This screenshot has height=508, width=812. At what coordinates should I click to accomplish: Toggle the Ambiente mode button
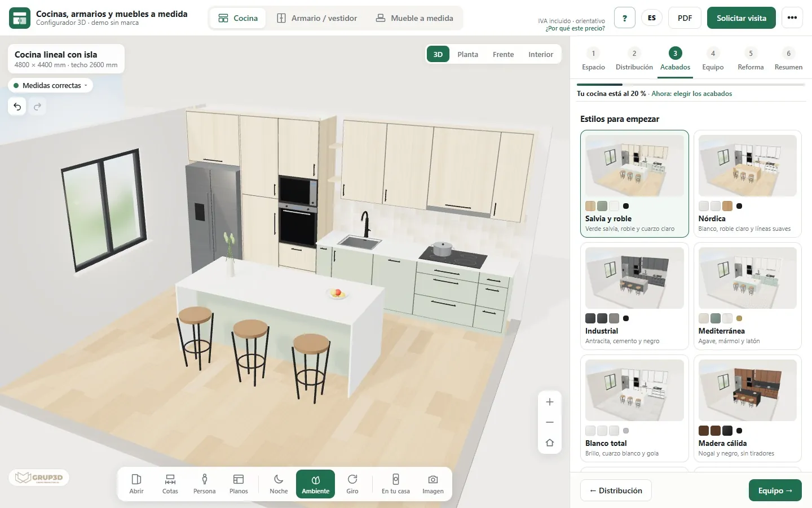point(315,484)
